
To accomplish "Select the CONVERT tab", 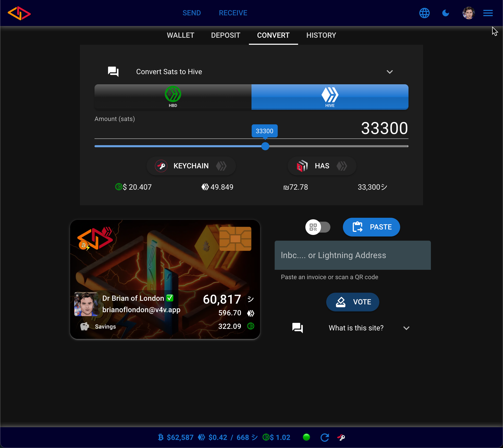I will coord(273,35).
